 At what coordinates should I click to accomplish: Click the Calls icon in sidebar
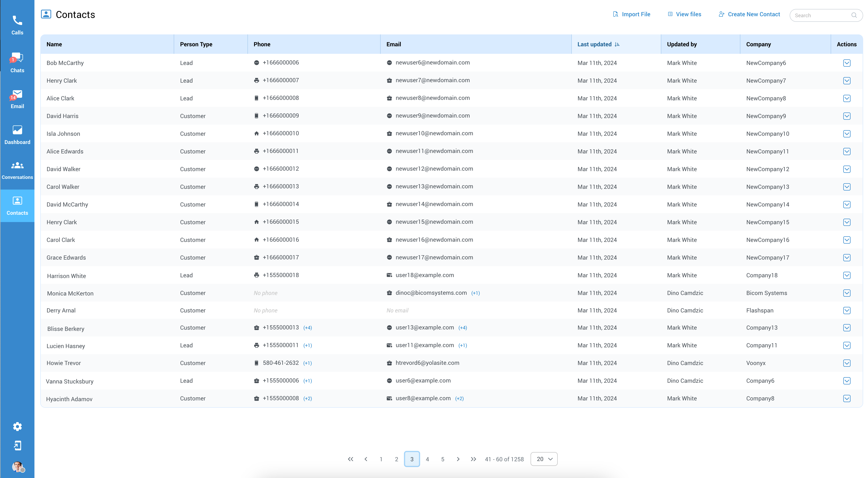17,21
